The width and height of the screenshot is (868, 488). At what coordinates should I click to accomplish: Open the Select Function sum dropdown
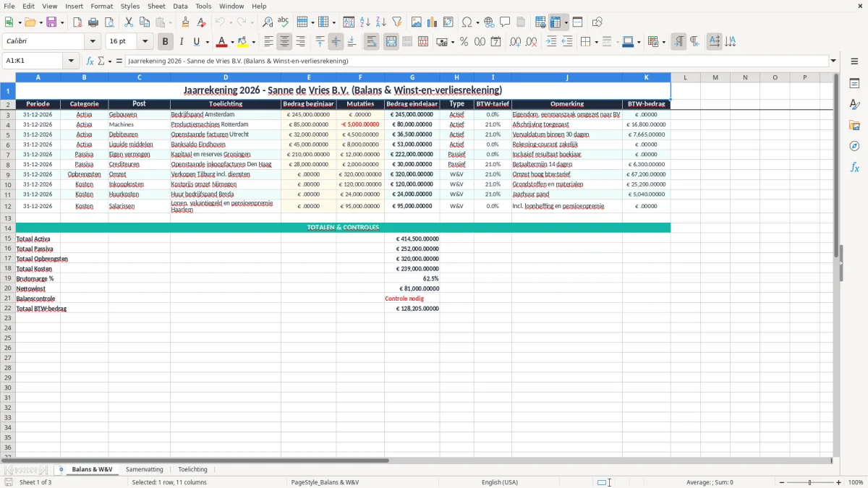110,61
